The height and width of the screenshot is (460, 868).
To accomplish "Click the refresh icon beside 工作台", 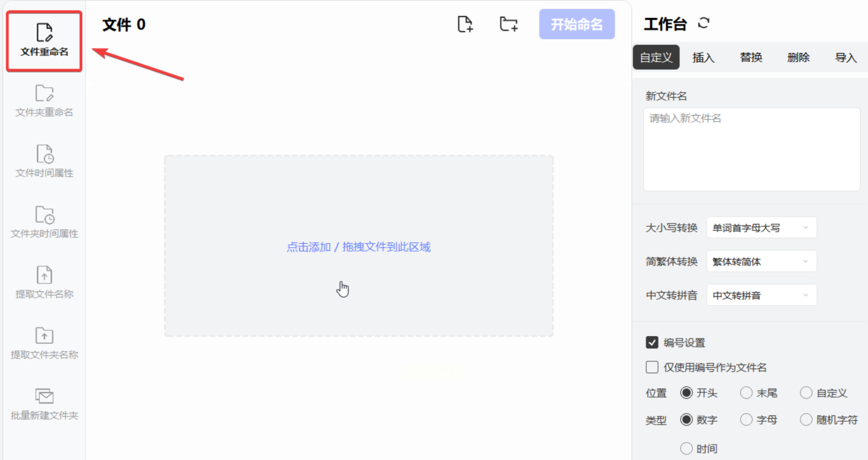I will click(x=704, y=23).
